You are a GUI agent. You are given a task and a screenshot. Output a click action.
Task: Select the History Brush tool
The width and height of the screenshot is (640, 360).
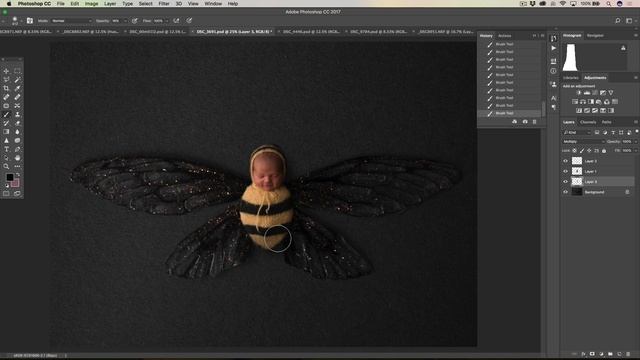[6, 123]
